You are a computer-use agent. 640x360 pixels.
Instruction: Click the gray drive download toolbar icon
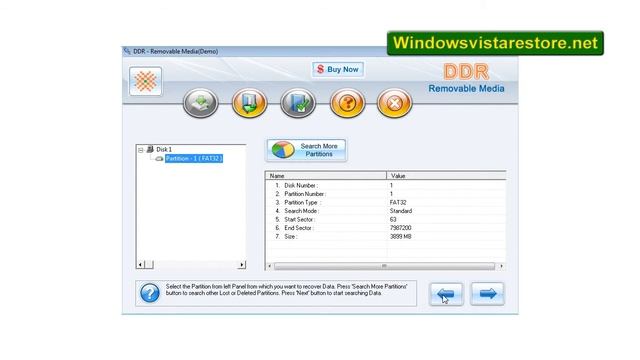pyautogui.click(x=200, y=103)
